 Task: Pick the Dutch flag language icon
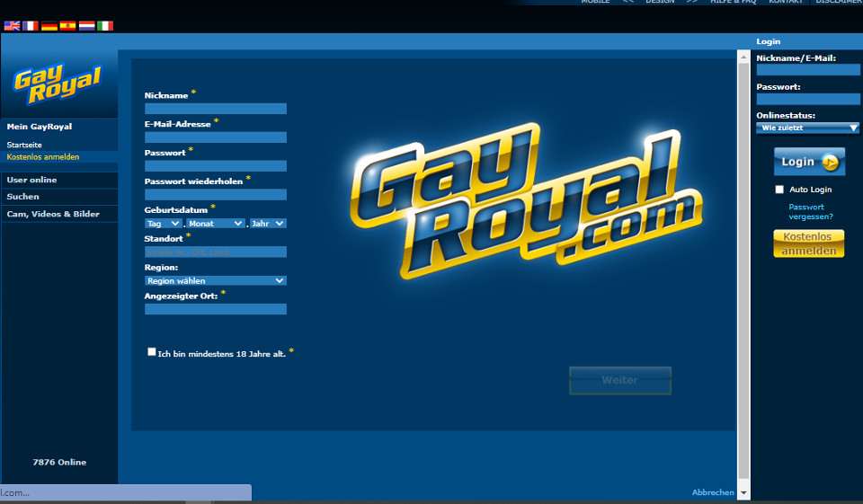86,26
